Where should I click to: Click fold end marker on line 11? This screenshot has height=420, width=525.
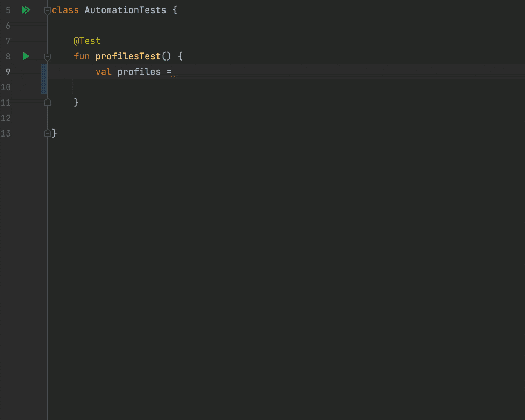pos(48,102)
